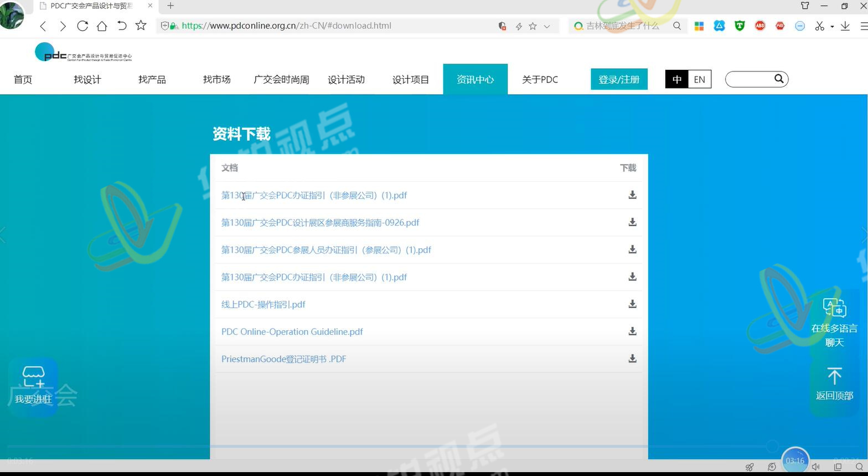Click the green shield T extension
Image resolution: width=868 pixels, height=476 pixels.
click(x=740, y=25)
